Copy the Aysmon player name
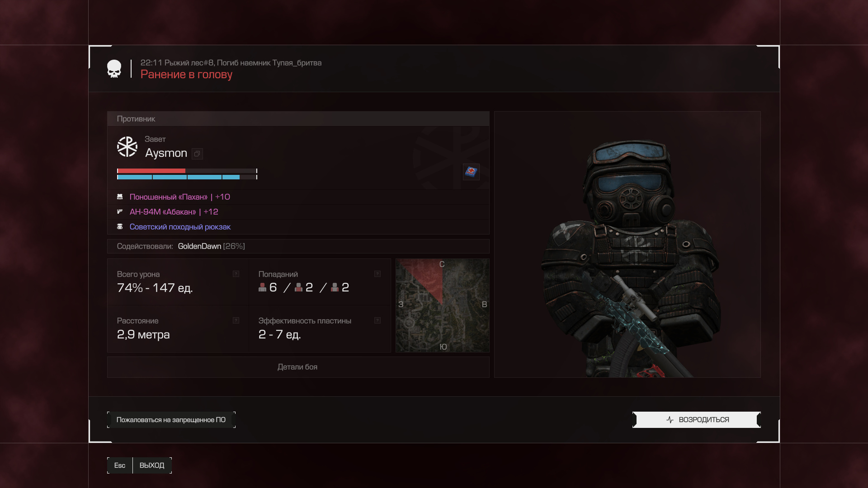The height and width of the screenshot is (488, 868). [197, 154]
